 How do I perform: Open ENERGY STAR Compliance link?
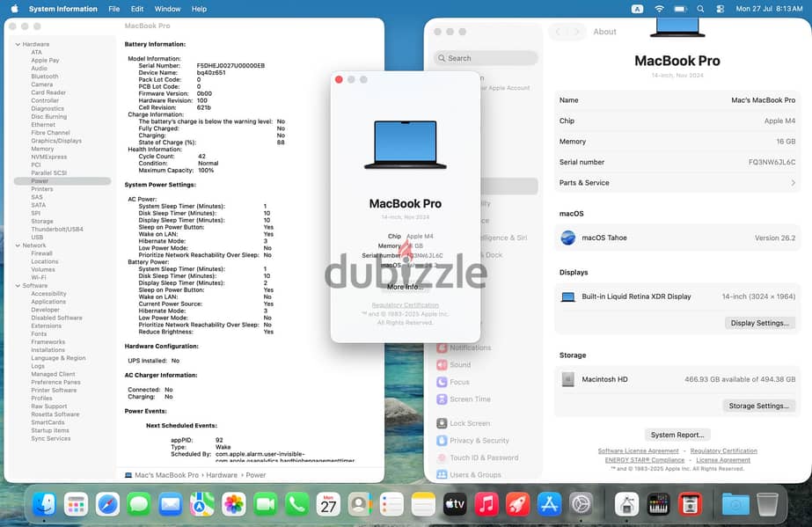click(645, 460)
